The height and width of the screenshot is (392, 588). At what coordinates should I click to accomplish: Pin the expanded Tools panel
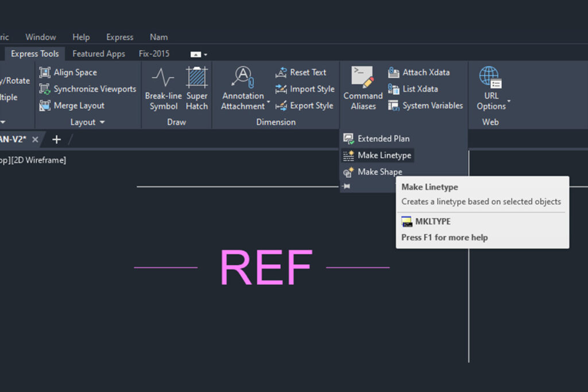[346, 186]
